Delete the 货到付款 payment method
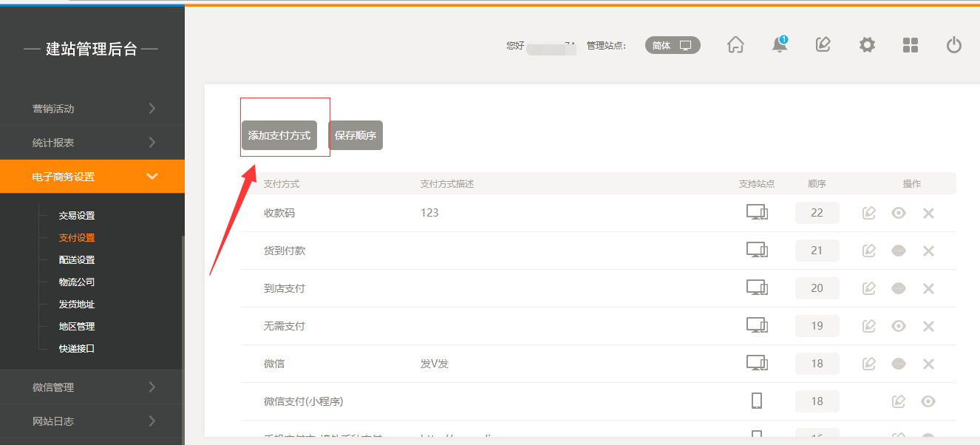The height and width of the screenshot is (445, 980). (x=928, y=251)
